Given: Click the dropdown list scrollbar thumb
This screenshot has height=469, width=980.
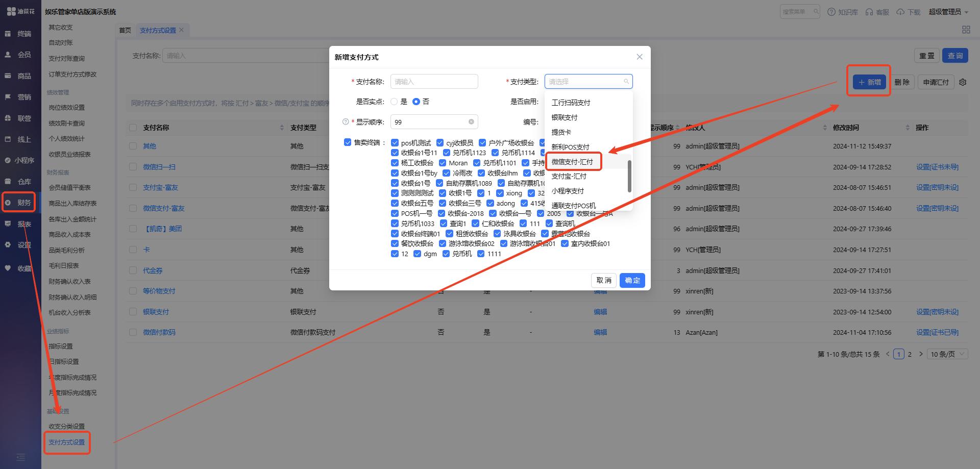Looking at the screenshot, I should (x=629, y=176).
